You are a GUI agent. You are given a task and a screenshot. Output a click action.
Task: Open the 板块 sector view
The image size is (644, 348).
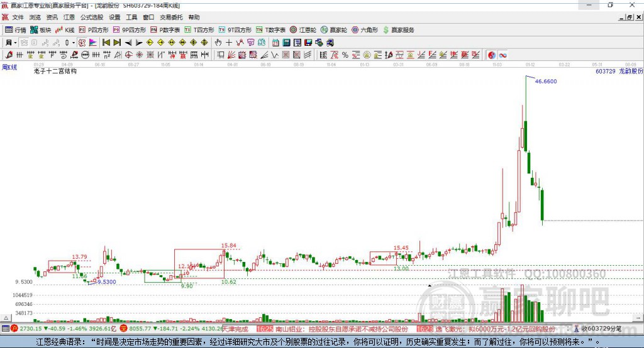tap(40, 30)
